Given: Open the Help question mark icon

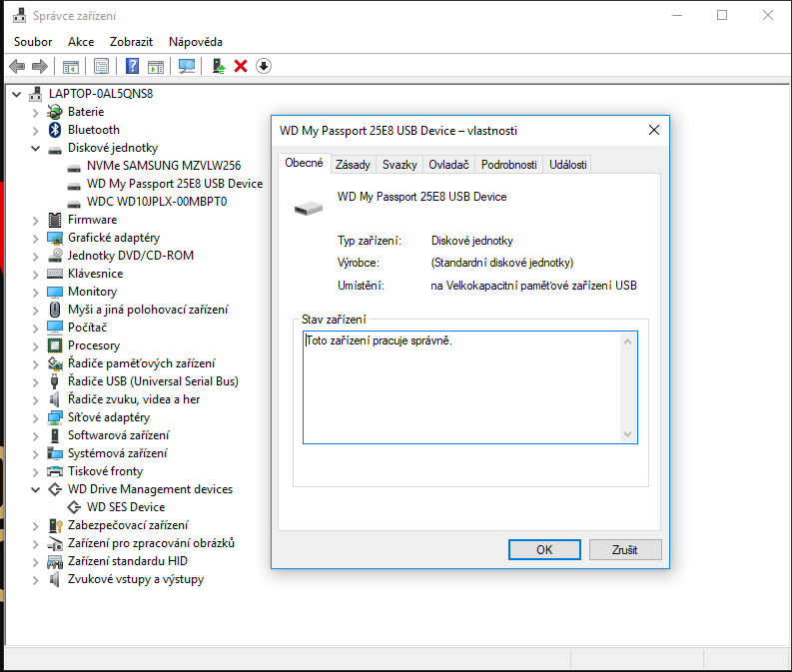Looking at the screenshot, I should point(133,66).
